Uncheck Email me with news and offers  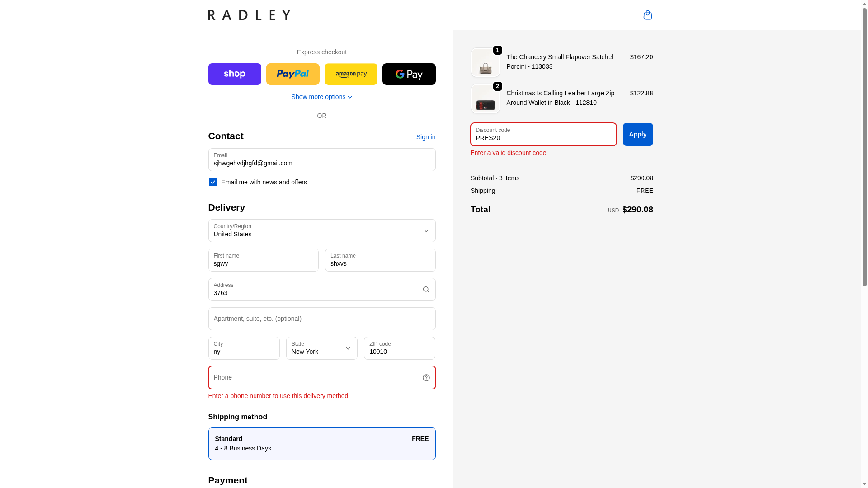212,182
